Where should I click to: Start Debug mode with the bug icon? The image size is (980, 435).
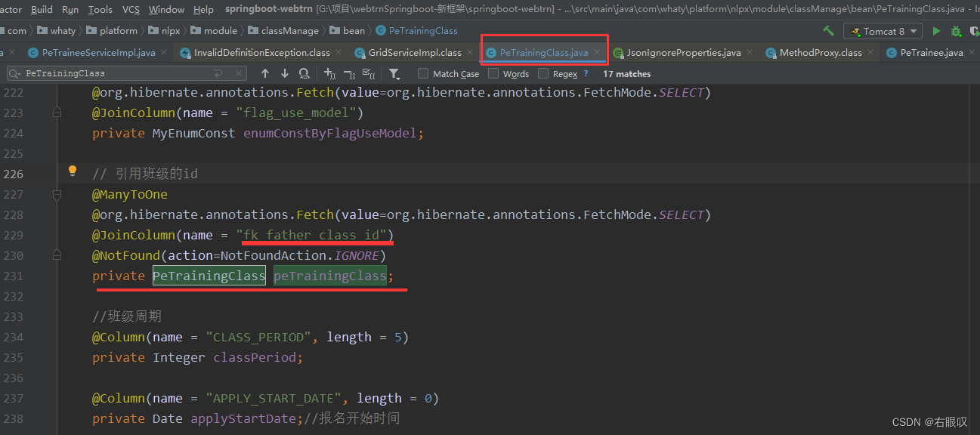[x=956, y=31]
